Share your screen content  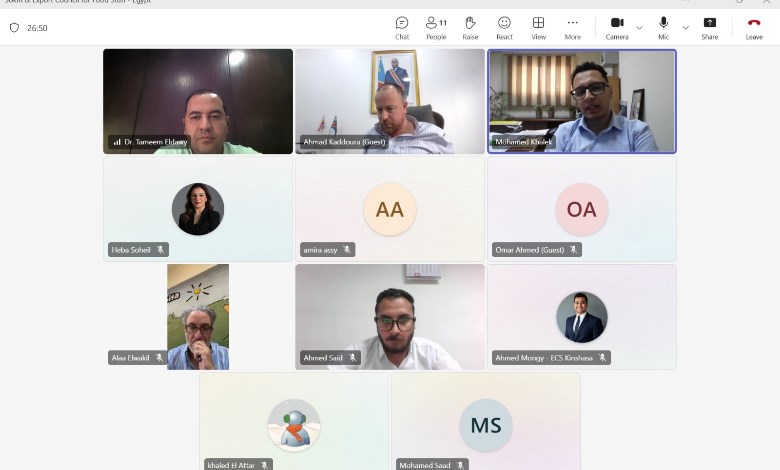709,28
